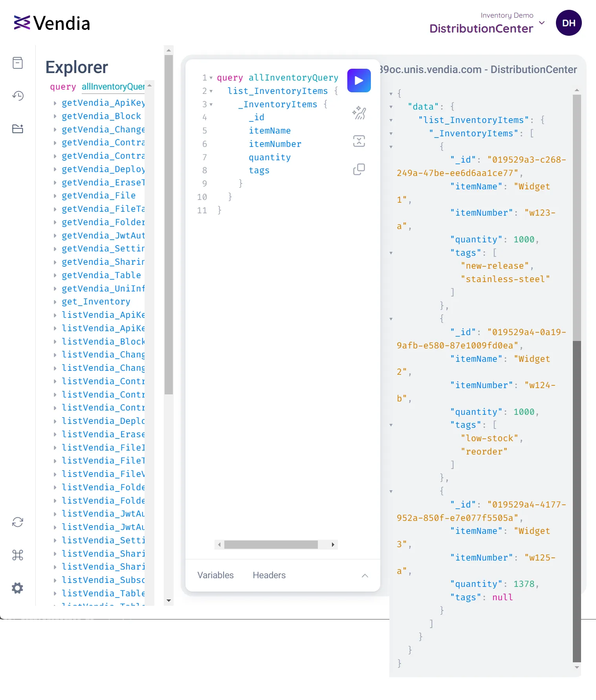Click the Explorer heading
This screenshot has height=700, width=596.
[x=77, y=67]
